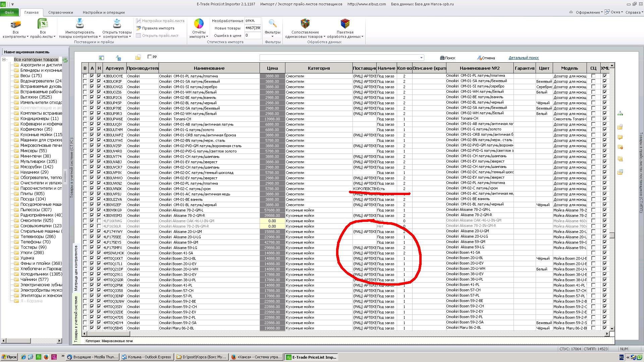644x362 pixels.
Task: Switch to the Главная ribbon tab
Action: click(x=32, y=12)
